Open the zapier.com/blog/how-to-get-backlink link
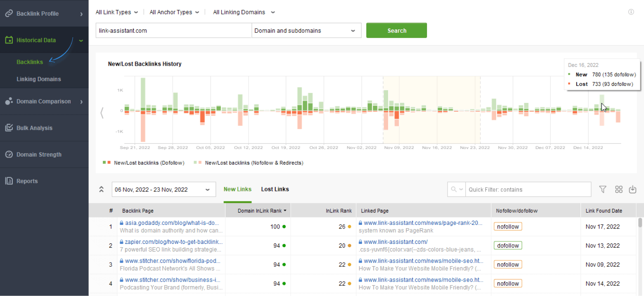This screenshot has width=644, height=296. tap(174, 241)
